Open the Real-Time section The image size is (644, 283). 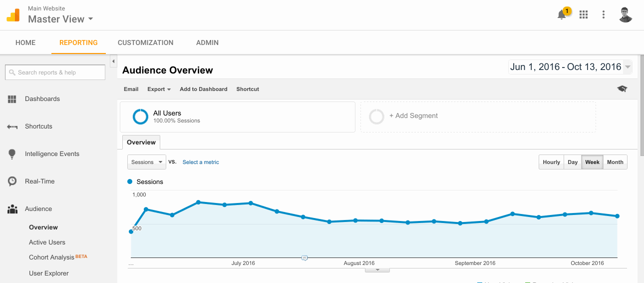click(40, 181)
